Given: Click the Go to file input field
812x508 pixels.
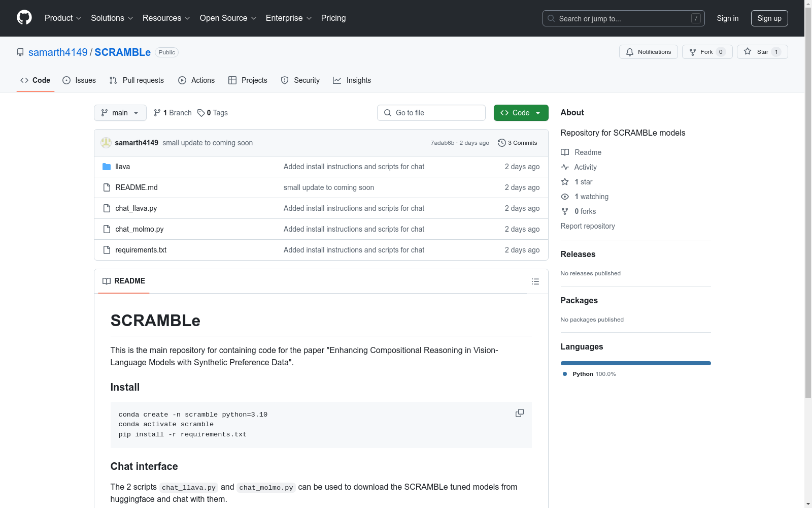Looking at the screenshot, I should (x=431, y=113).
